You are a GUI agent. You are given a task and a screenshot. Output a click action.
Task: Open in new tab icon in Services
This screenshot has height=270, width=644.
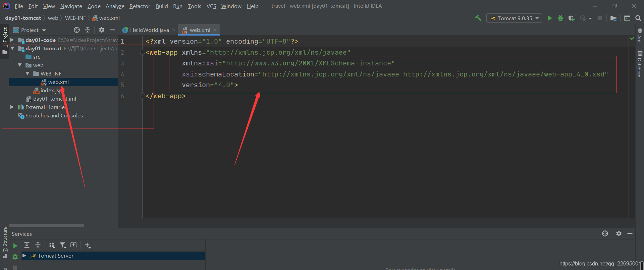[73, 245]
